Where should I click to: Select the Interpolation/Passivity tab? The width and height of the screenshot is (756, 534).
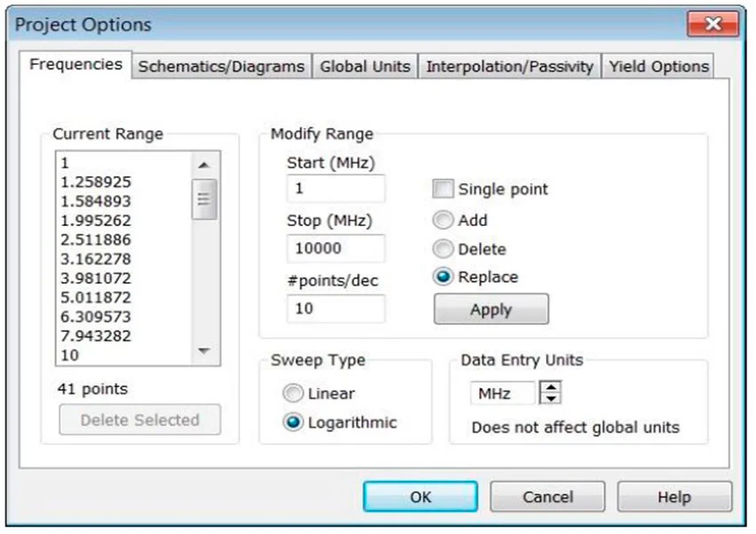pos(510,67)
